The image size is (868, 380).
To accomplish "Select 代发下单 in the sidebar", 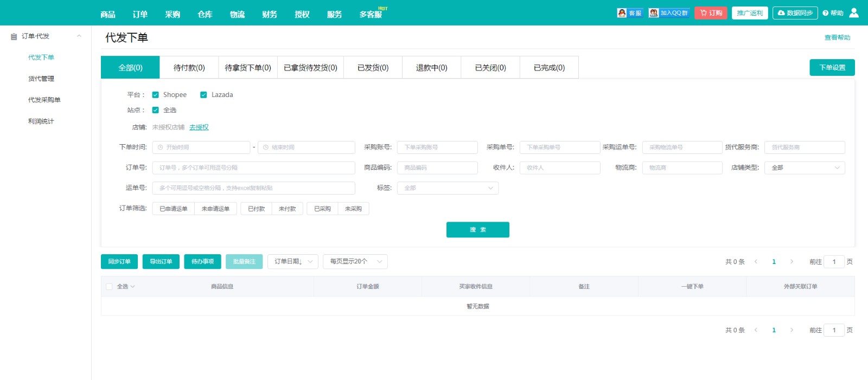I will pos(41,57).
